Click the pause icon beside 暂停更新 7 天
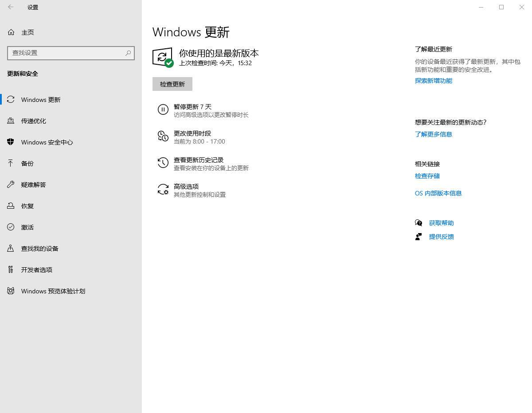 (163, 110)
